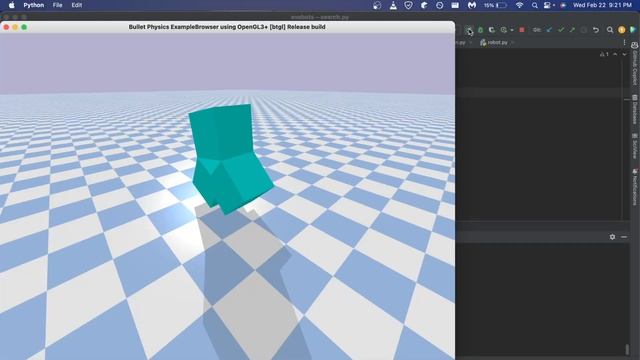Open the editor tabs three-dot options menu
This screenshot has height=360, width=640.
click(624, 42)
